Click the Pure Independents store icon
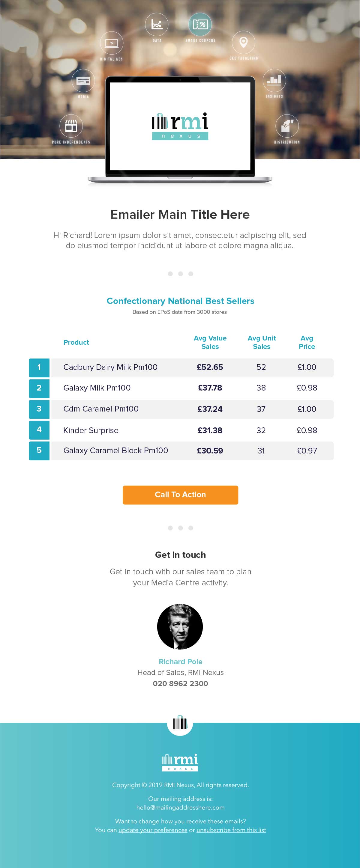The width and height of the screenshot is (360, 868). (x=71, y=126)
